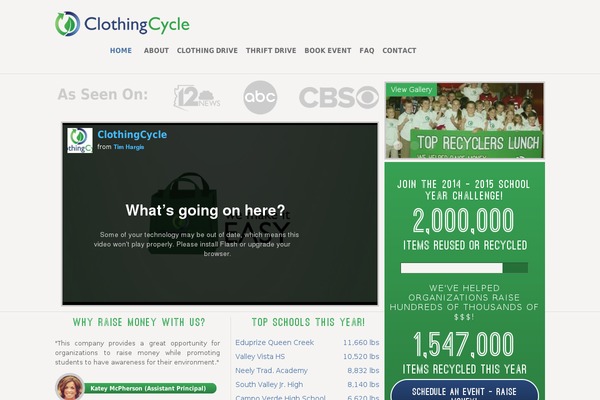
Task: Click the 'What's going on here?' video message
Action: (x=205, y=210)
